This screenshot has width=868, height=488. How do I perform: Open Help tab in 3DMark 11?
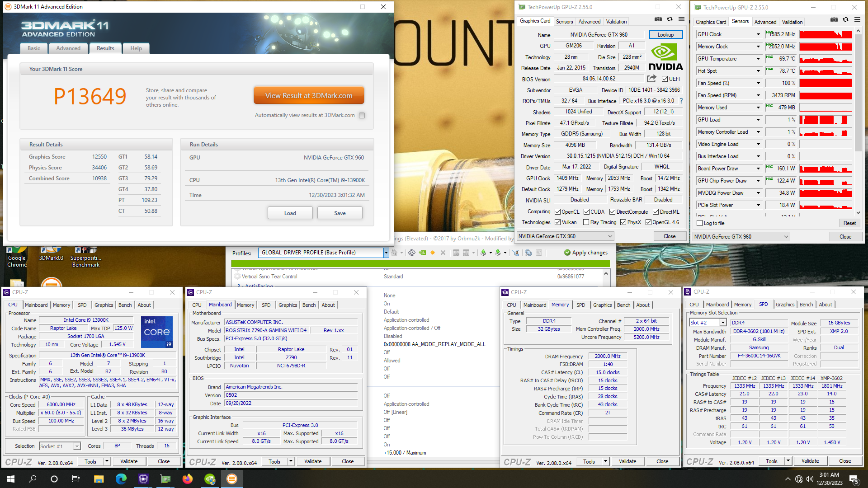pyautogui.click(x=136, y=48)
